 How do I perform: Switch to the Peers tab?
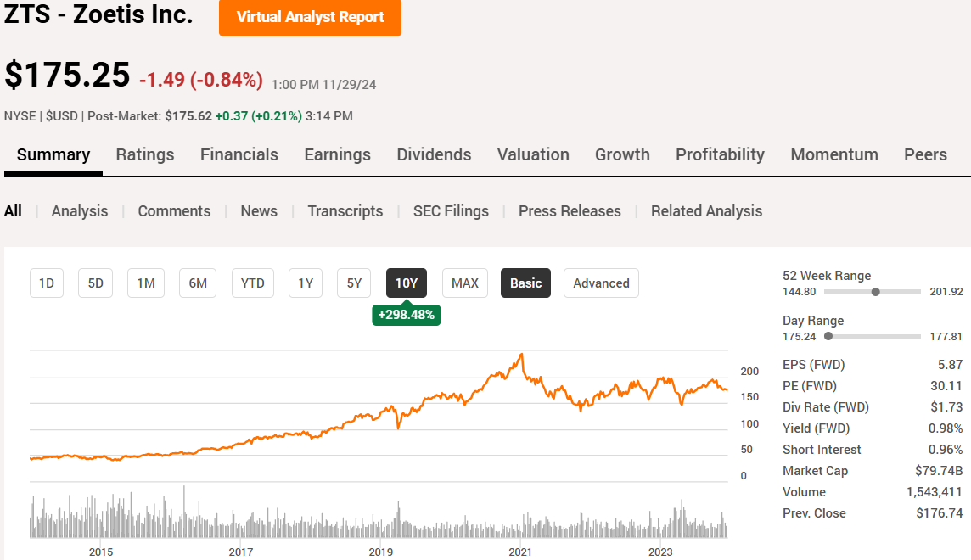[925, 154]
